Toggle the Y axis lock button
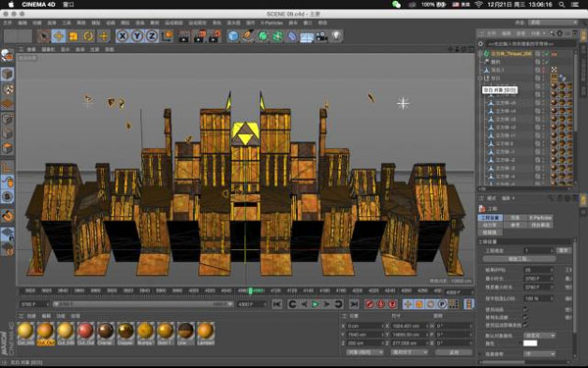Image resolution: width=588 pixels, height=368 pixels. click(137, 36)
